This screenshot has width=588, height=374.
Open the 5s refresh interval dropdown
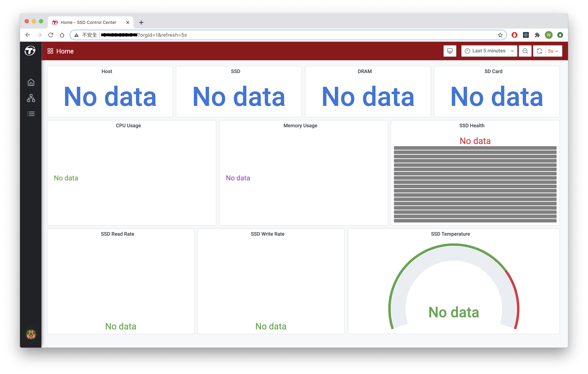click(554, 51)
